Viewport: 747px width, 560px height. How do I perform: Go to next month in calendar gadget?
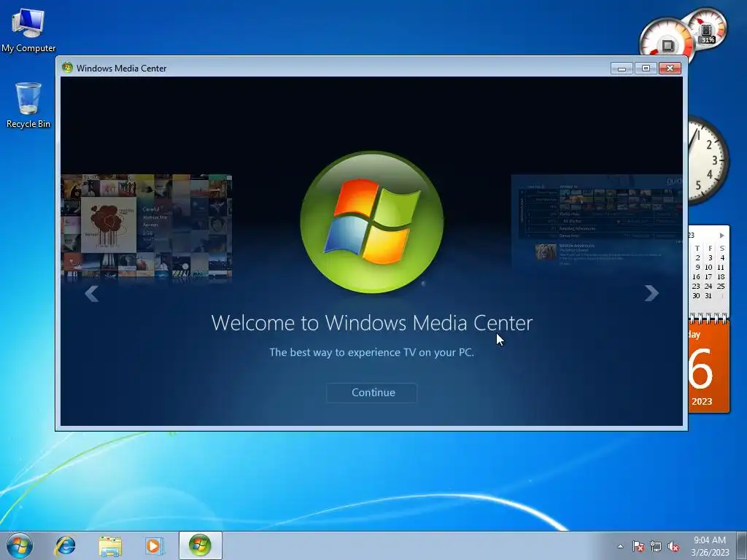tap(721, 236)
